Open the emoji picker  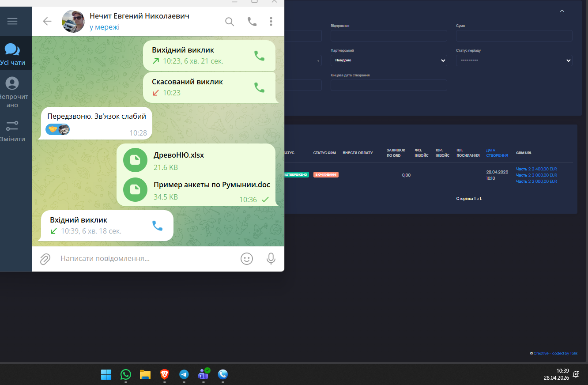point(247,259)
